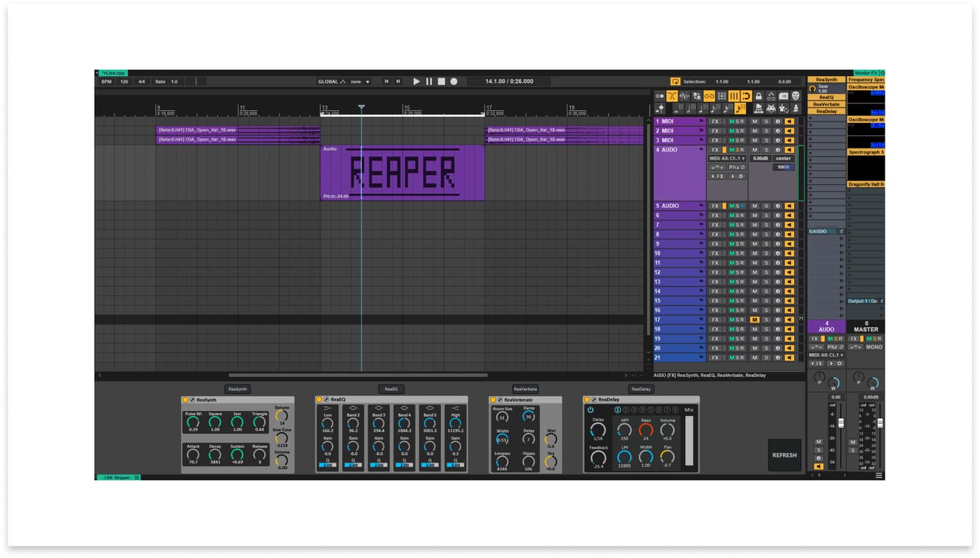Image resolution: width=980 pixels, height=558 pixels.
Task: Toggle MONO on the master channel
Action: [x=875, y=347]
